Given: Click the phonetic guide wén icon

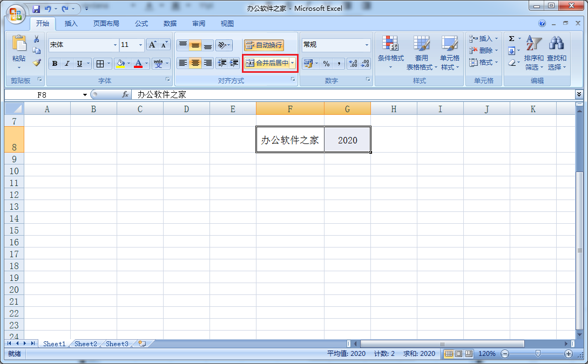Looking at the screenshot, I should click(x=158, y=64).
